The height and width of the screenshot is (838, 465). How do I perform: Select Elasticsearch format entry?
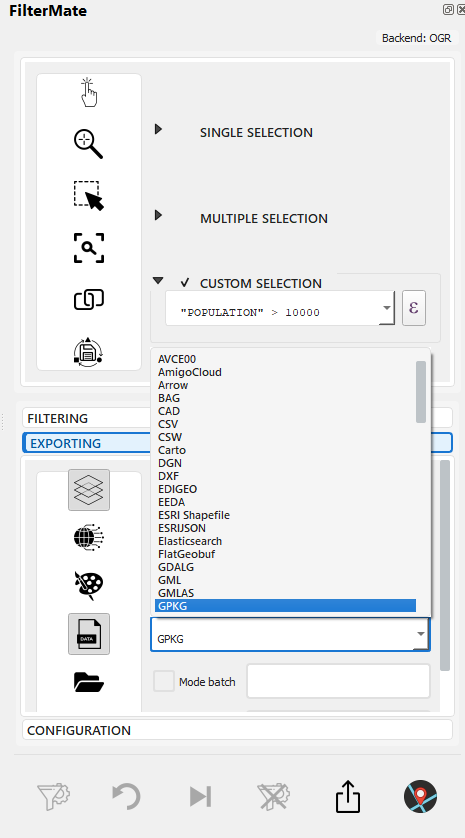[285, 541]
